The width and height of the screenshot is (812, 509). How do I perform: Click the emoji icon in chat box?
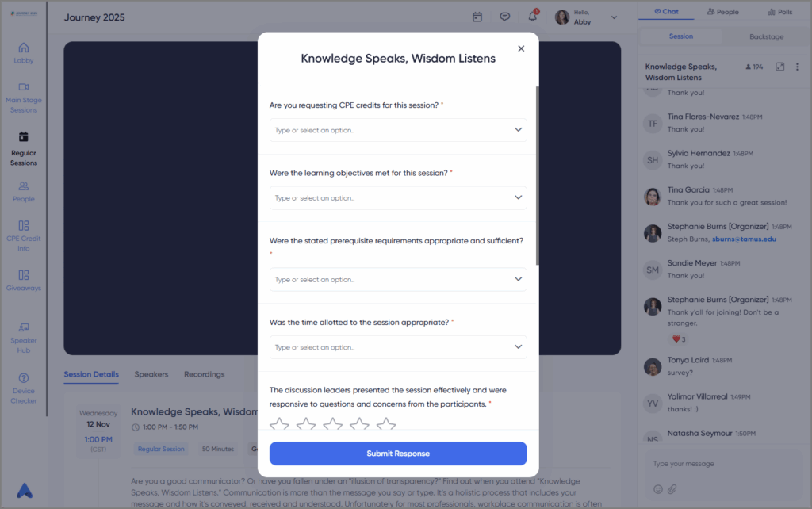pos(657,489)
